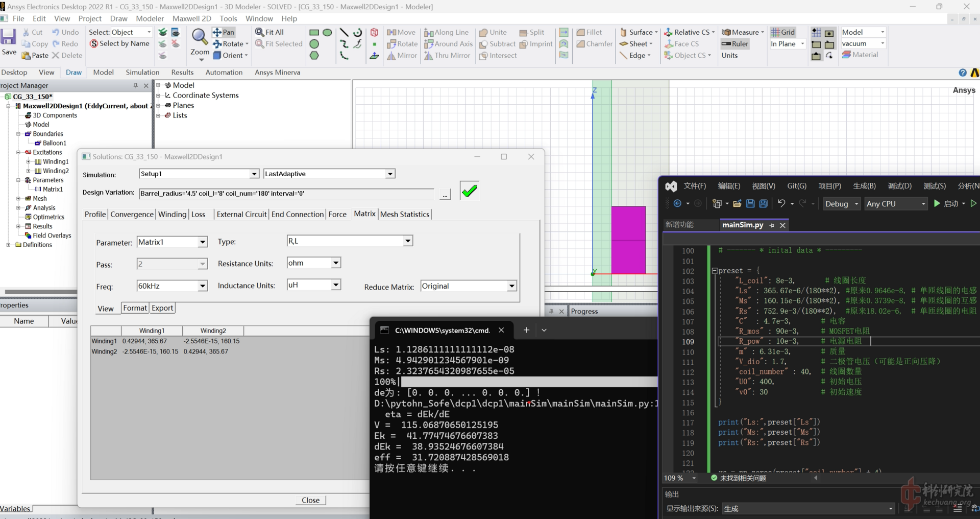Open the Maxwell 2D menu

pos(192,18)
